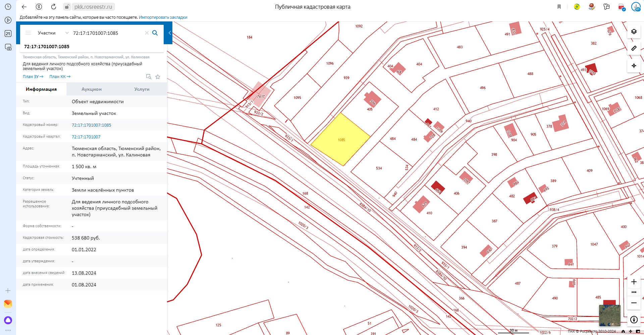The image size is (644, 335).
Task: Open the screenshot tool in sidebar
Action: 8,47
